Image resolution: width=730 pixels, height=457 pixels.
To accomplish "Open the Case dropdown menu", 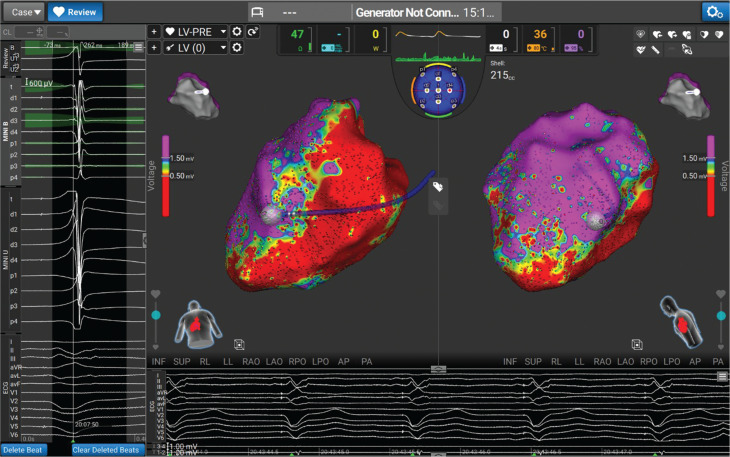I will coord(24,12).
